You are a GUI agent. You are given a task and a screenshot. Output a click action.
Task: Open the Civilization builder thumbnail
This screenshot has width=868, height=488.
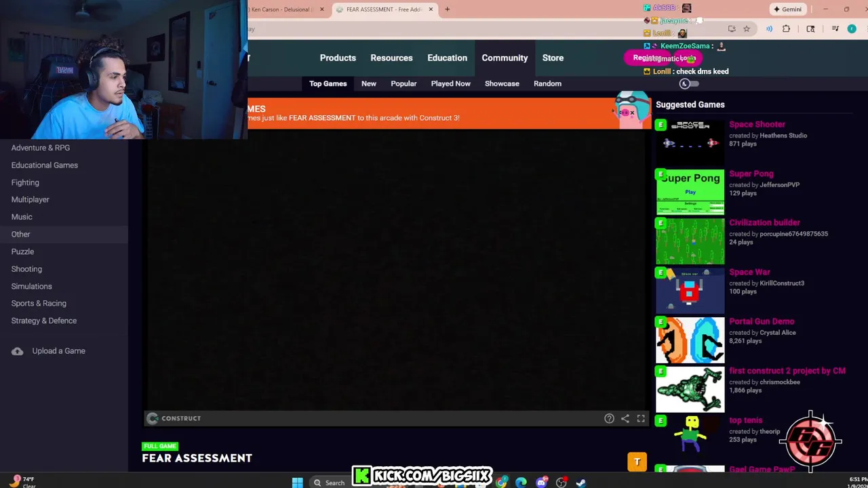690,241
